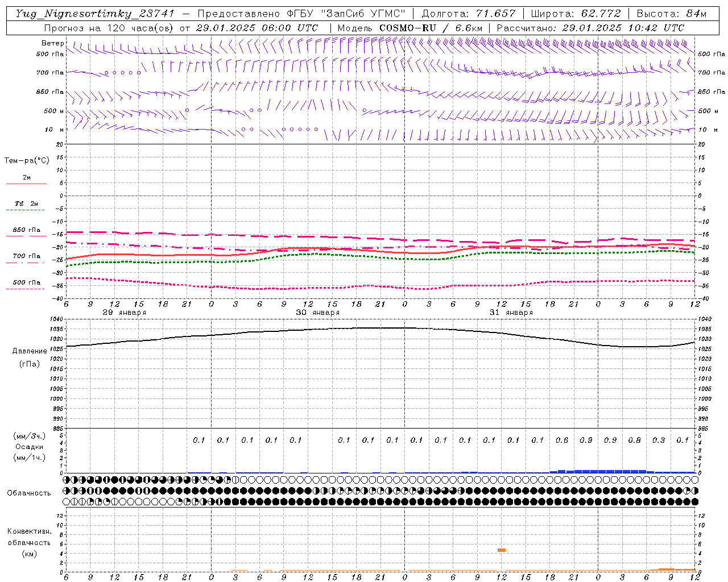Select the Тем-ра(°C) temperature panel label
Viewport: 728px width, 582px height.
click(27, 161)
